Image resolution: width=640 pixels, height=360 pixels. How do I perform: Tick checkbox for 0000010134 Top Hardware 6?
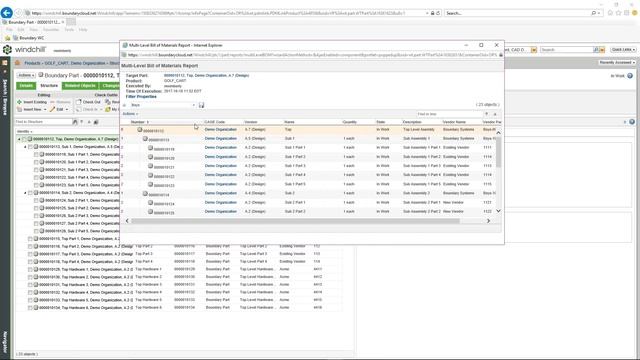pos(30,308)
